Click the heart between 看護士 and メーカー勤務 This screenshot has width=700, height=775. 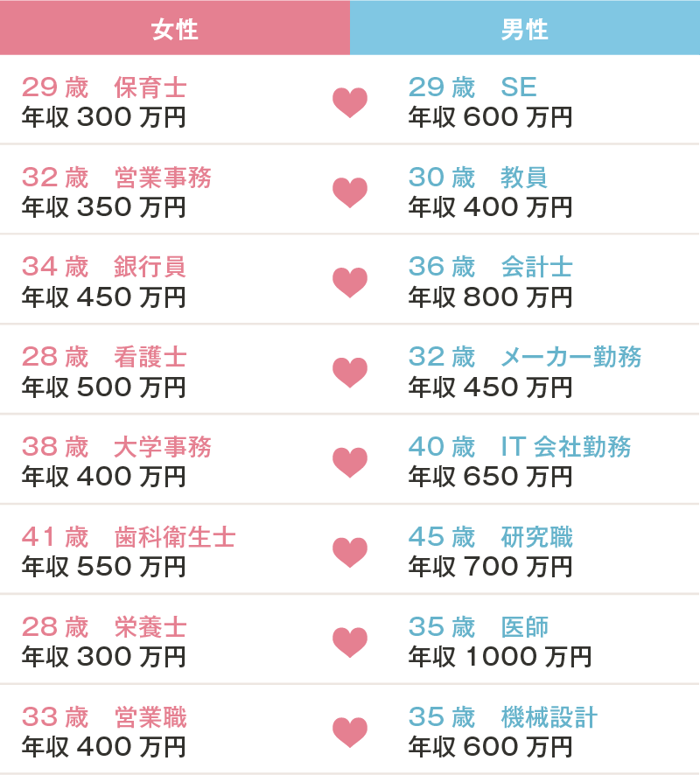click(x=350, y=373)
